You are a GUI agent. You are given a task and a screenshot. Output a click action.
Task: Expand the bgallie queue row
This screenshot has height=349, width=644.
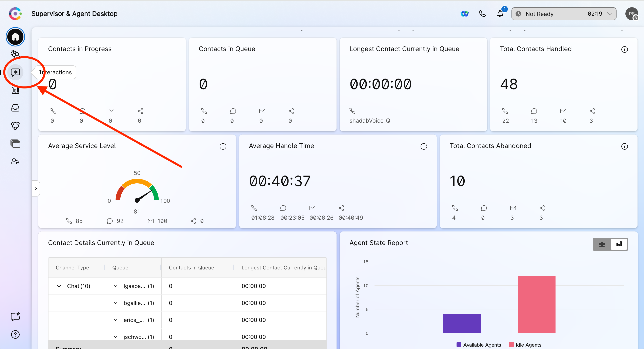pos(116,303)
